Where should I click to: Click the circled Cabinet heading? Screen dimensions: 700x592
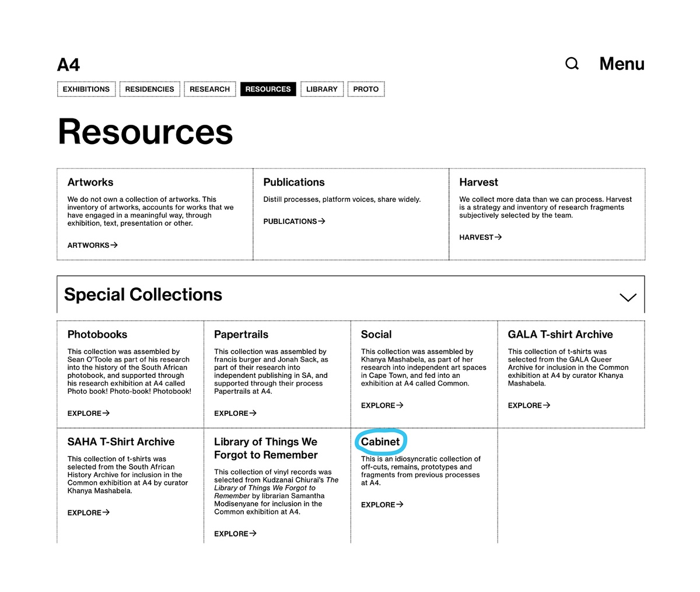(380, 442)
